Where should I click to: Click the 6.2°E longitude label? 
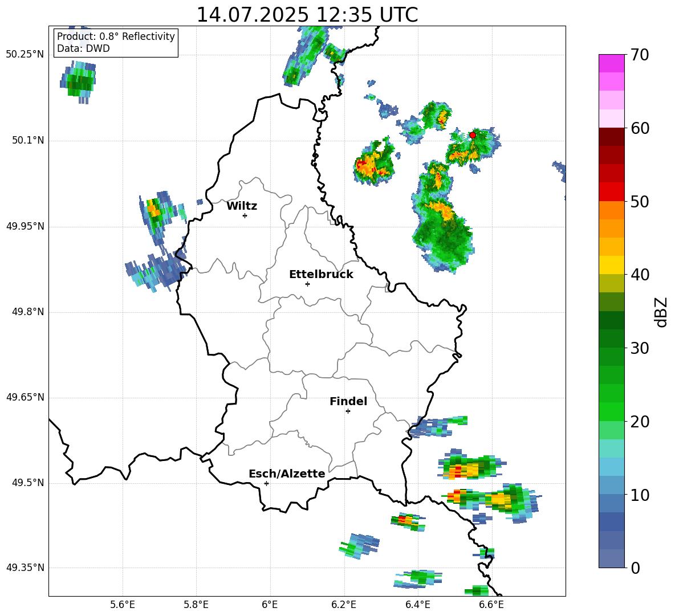point(344,605)
